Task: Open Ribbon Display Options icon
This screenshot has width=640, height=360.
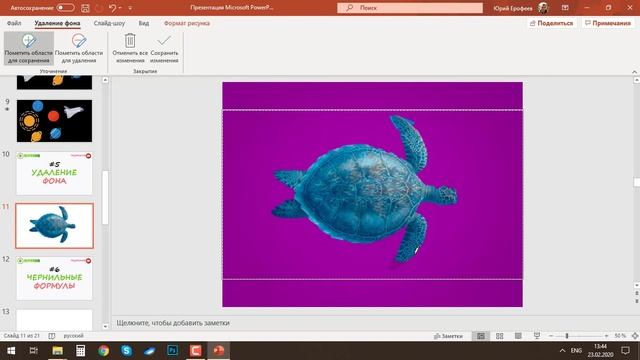Action: 565,8
